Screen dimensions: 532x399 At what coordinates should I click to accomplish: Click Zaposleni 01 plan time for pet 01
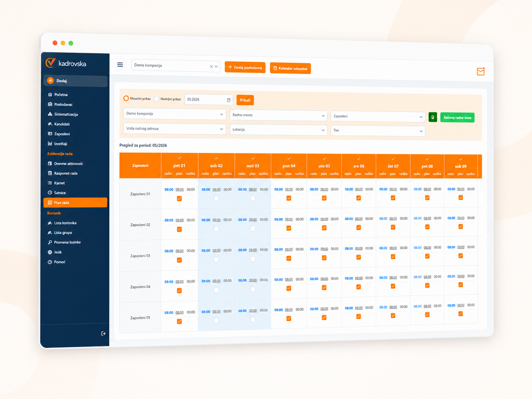[x=180, y=190]
